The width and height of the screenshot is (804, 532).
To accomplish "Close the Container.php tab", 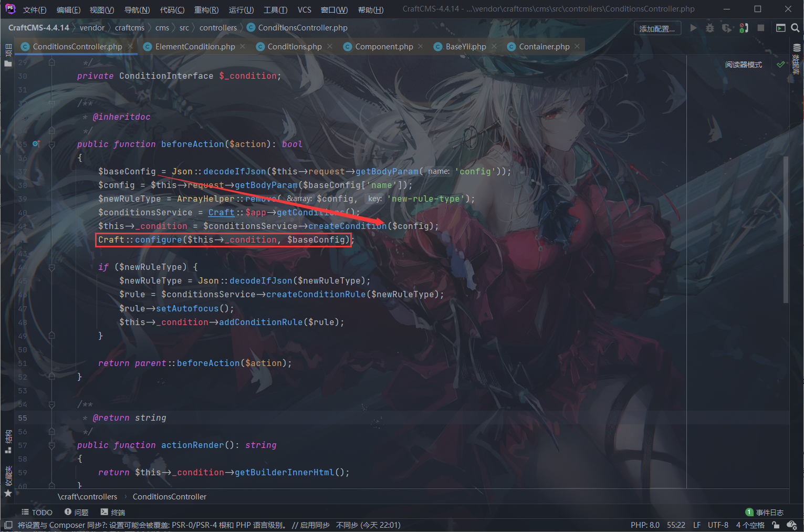I will click(577, 47).
